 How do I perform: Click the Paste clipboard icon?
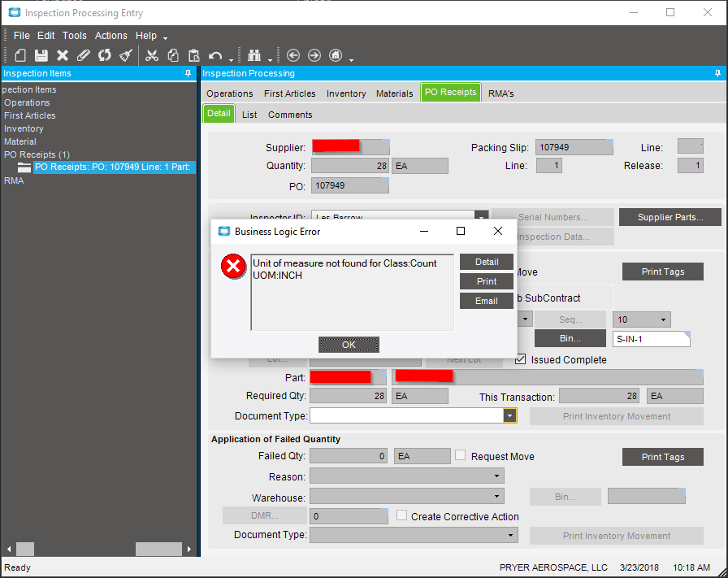pos(193,56)
